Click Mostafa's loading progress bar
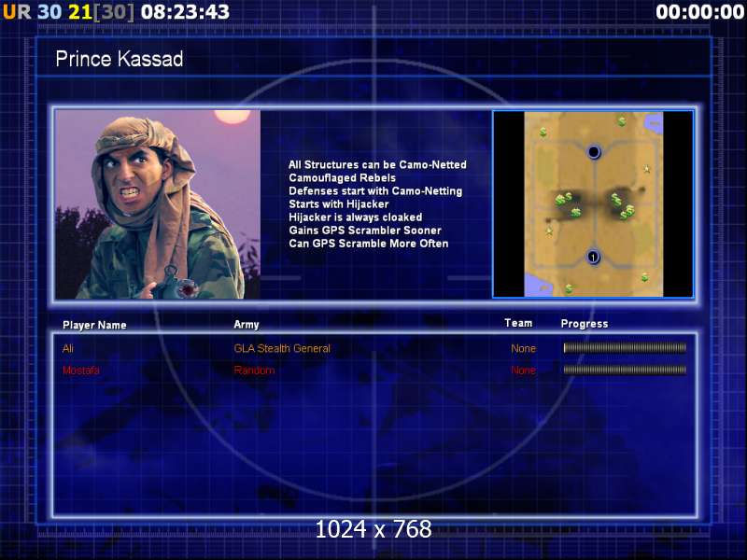This screenshot has width=747, height=560. pyautogui.click(x=625, y=370)
